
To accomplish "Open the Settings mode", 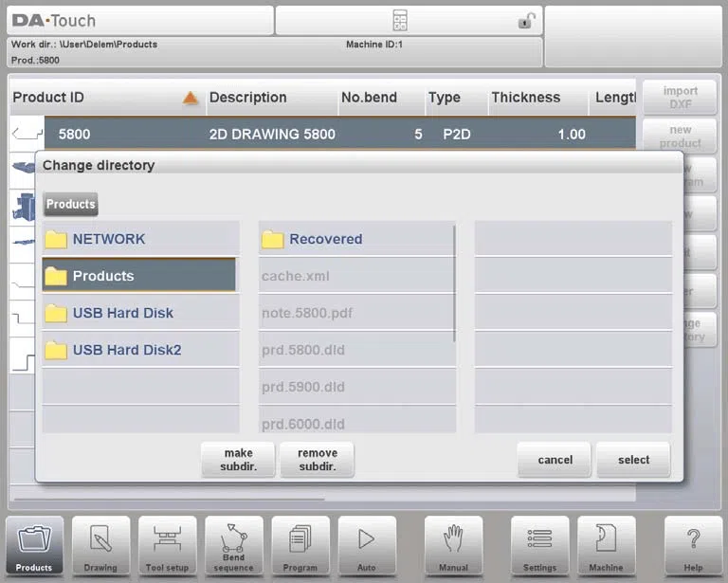I will click(539, 546).
